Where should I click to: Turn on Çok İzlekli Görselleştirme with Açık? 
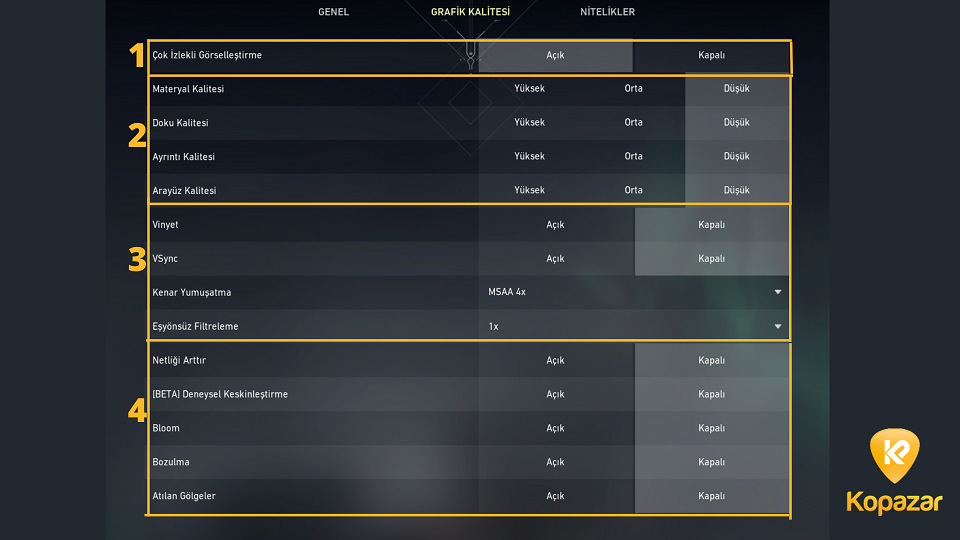pyautogui.click(x=555, y=55)
